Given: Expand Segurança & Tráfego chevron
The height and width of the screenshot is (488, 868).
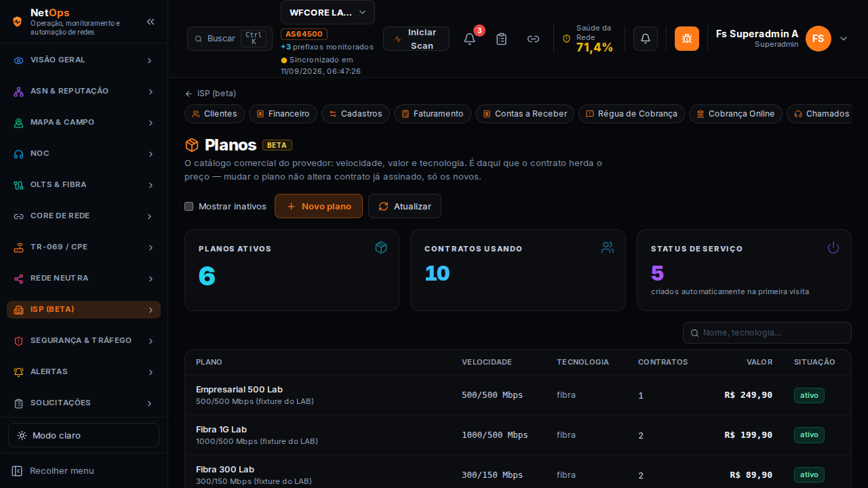Looking at the screenshot, I should pos(150,341).
